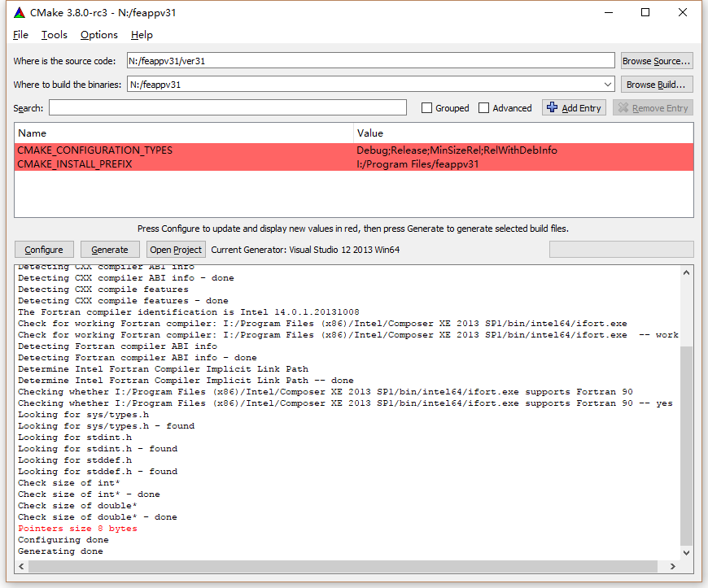Click the Open Project button
This screenshot has width=708, height=588.
coord(176,250)
